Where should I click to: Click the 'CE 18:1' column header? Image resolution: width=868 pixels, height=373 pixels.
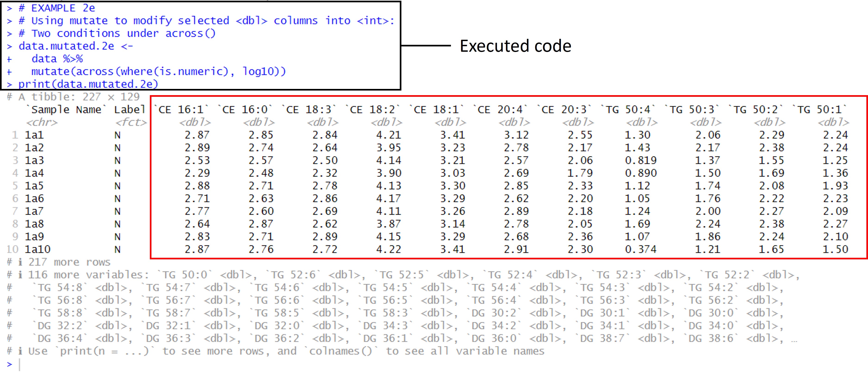[x=437, y=110]
